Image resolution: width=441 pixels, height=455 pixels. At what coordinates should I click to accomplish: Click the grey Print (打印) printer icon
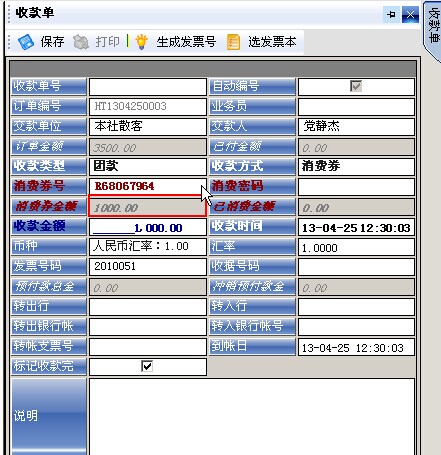pyautogui.click(x=80, y=42)
